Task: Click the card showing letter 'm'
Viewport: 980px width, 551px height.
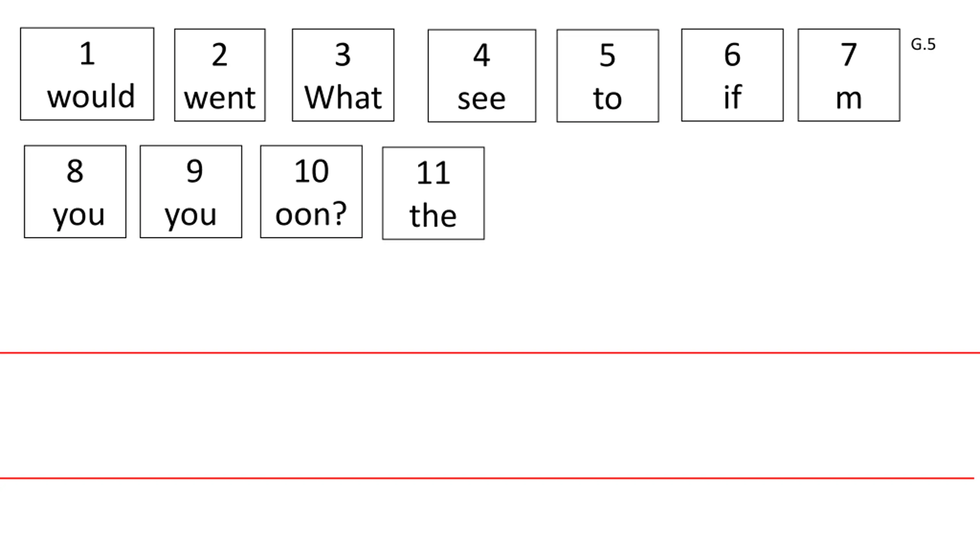Action: click(x=849, y=75)
